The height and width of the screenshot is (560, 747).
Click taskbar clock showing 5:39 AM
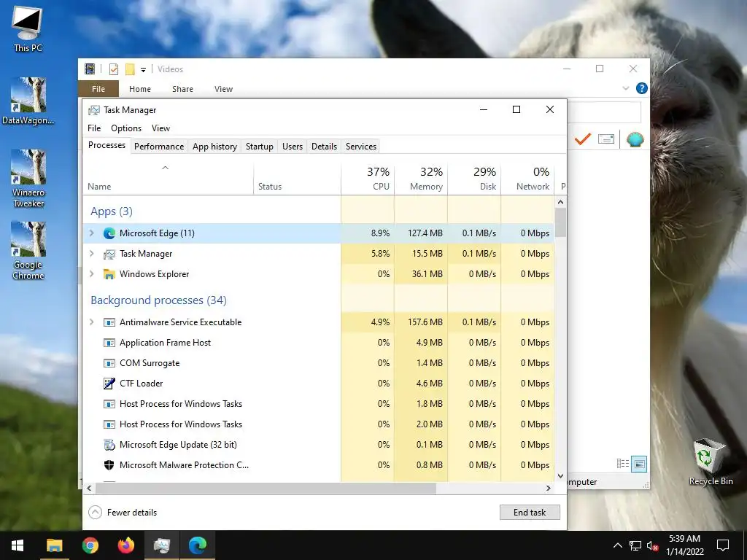pos(684,545)
